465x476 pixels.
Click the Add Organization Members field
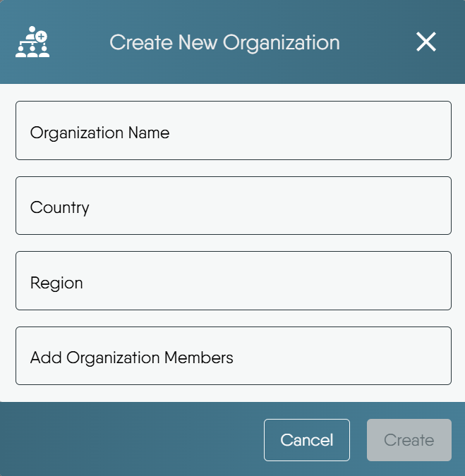pos(233,355)
